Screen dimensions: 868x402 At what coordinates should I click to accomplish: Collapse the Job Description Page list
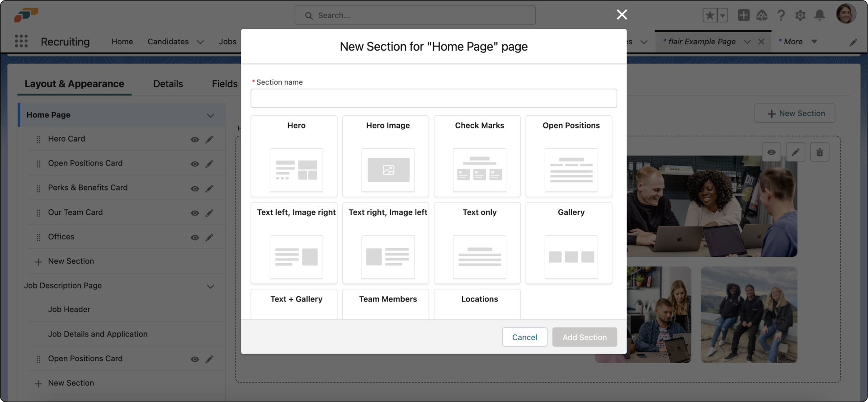click(x=210, y=286)
